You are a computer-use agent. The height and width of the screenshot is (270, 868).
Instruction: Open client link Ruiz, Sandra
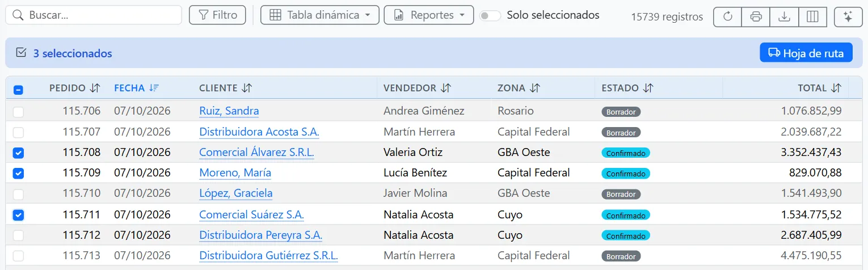[x=229, y=111]
